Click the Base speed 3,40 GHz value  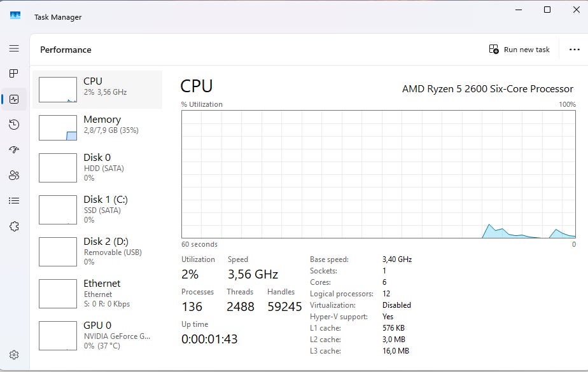(397, 259)
